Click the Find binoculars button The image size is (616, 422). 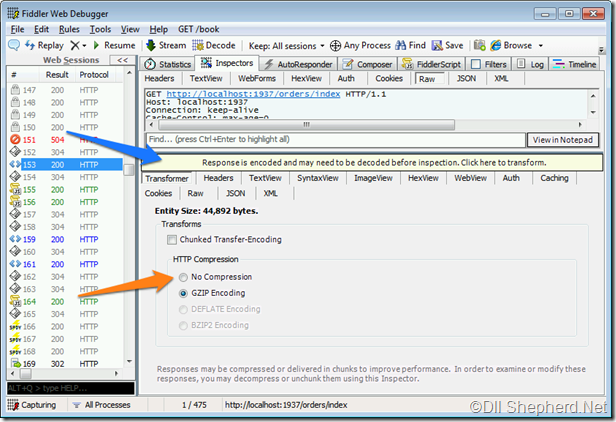point(410,45)
